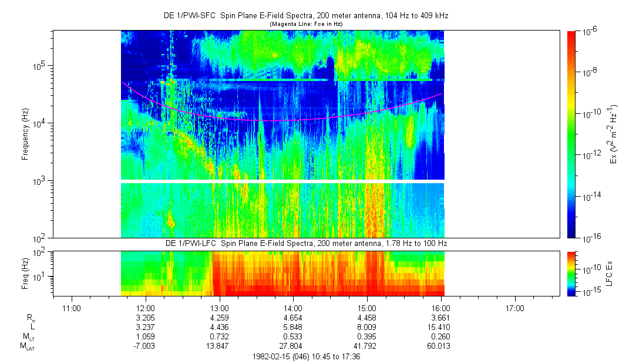Click the 'Ex (V2 m-2 Hz-1)' color bar label

point(614,134)
